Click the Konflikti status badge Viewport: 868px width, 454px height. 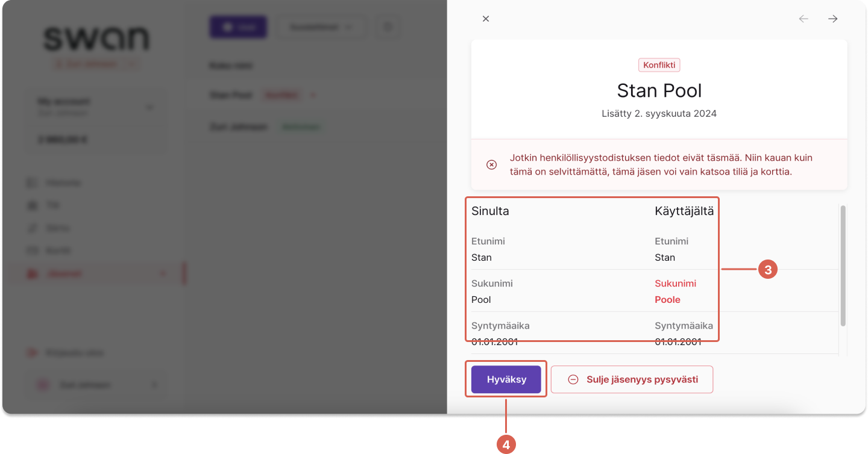pos(659,65)
